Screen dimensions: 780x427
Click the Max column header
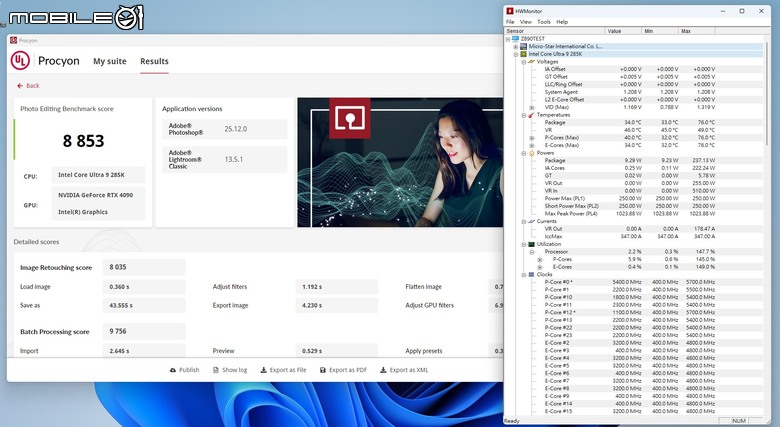tap(697, 31)
